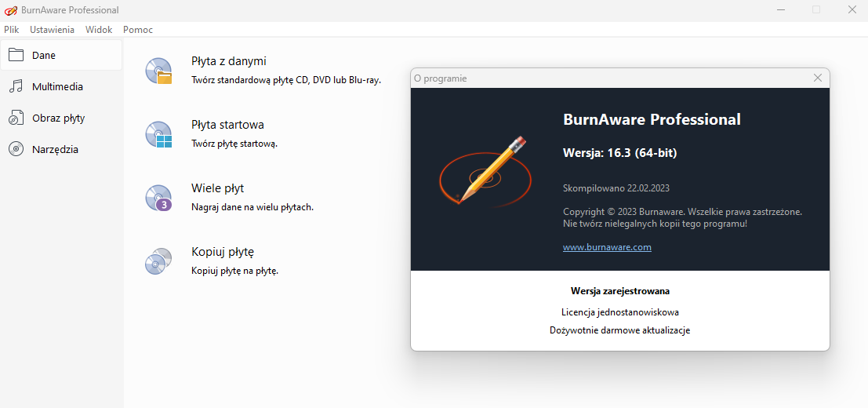
Task: Select the Dane category in sidebar
Action: [61, 55]
